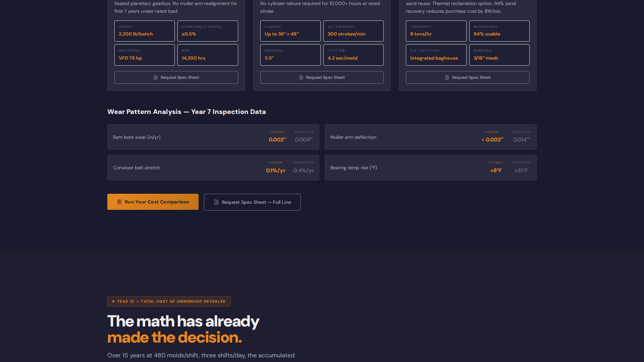This screenshot has width=644, height=362.
Task: Click the Ram bore wear comparison row
Action: coord(213,137)
